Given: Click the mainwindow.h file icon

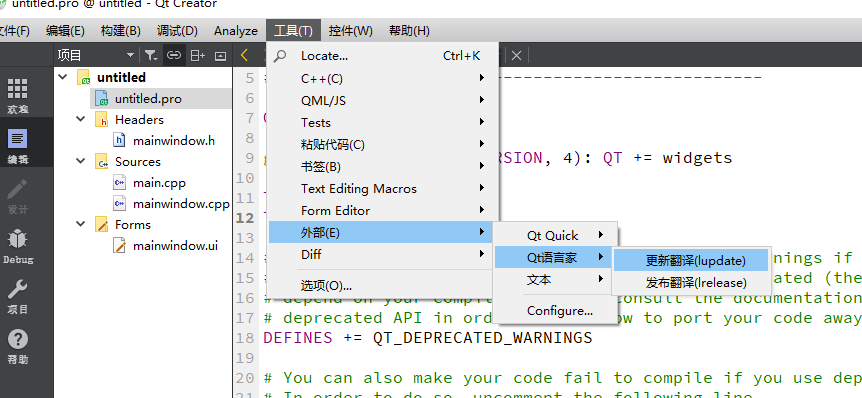Looking at the screenshot, I should pyautogui.click(x=119, y=140).
